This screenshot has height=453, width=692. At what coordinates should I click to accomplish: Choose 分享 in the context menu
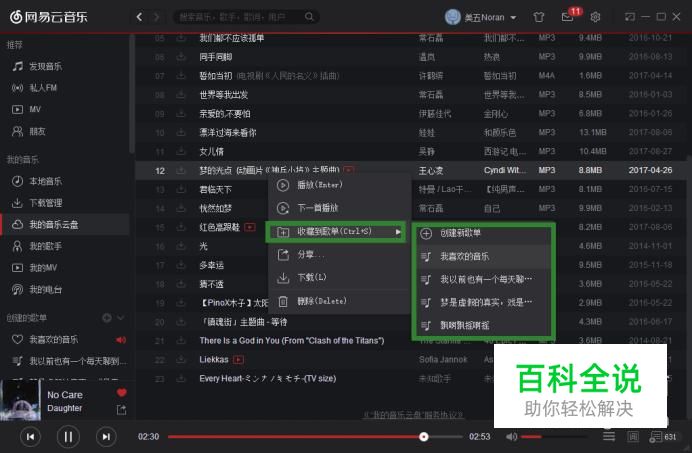[339, 255]
